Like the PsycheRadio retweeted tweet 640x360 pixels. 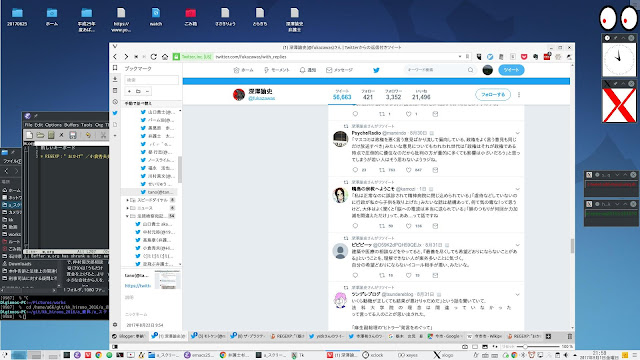409,170
